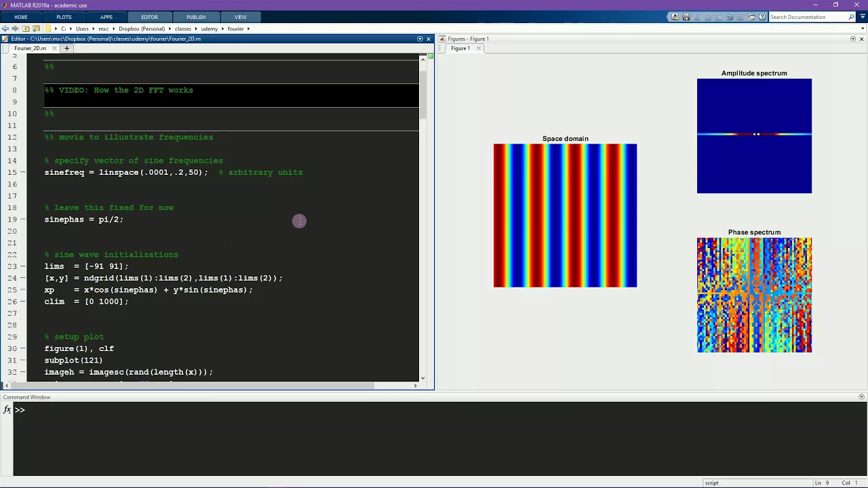Screen dimensions: 868x488
Task: Switch to the PLOTS ribbon tab
Action: coord(64,17)
